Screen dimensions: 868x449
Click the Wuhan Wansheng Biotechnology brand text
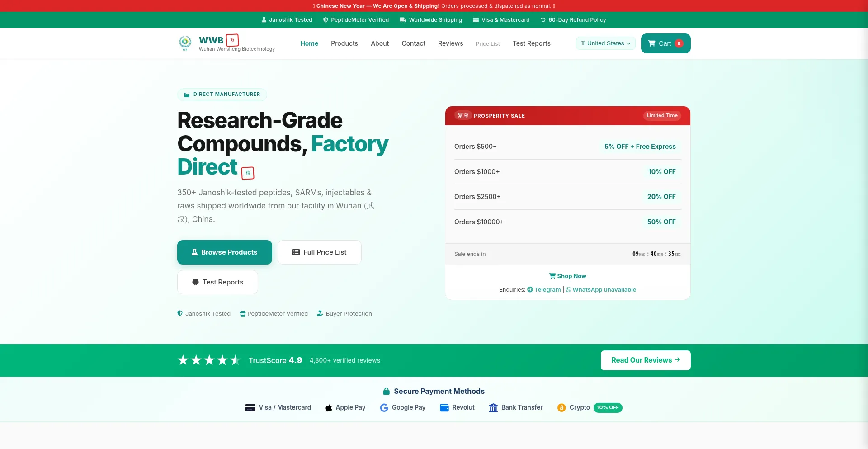tap(237, 49)
